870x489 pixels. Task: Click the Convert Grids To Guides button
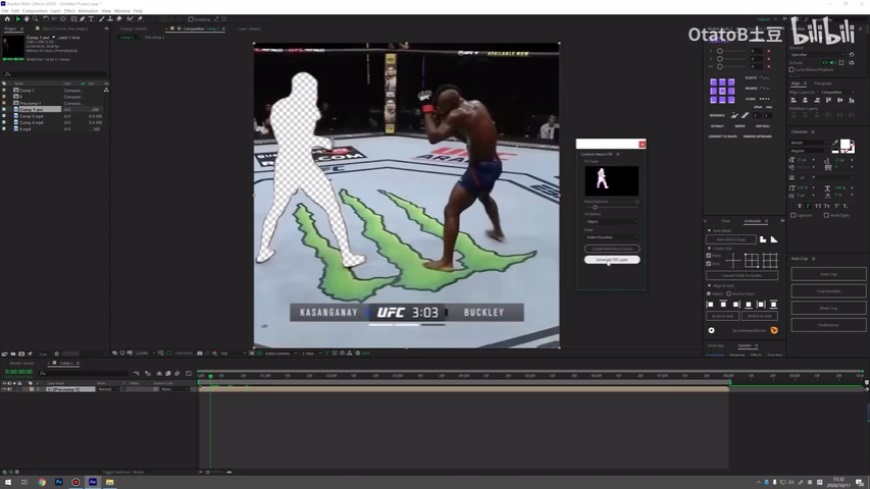coord(742,275)
